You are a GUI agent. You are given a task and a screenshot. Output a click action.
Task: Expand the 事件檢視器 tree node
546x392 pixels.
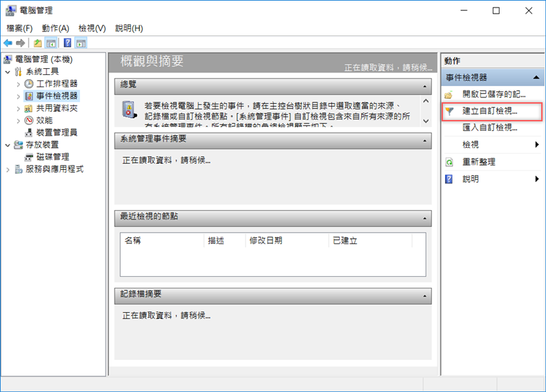pos(18,96)
